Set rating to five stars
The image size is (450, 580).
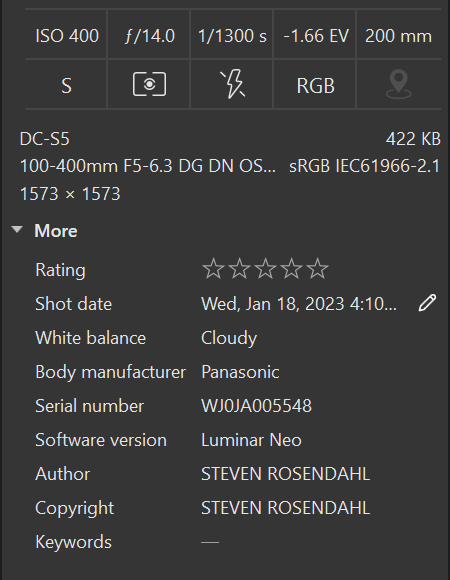[x=317, y=269]
